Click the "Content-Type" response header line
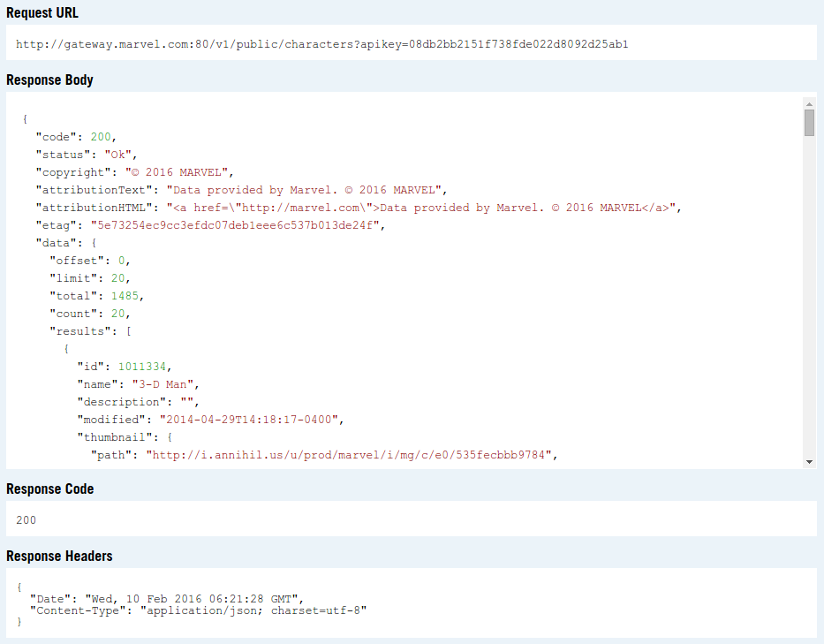824x644 pixels. [198, 611]
